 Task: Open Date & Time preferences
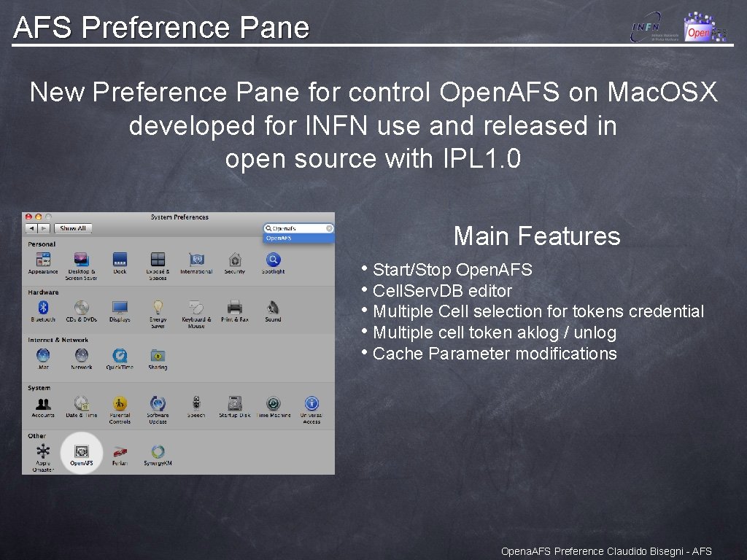coord(82,407)
